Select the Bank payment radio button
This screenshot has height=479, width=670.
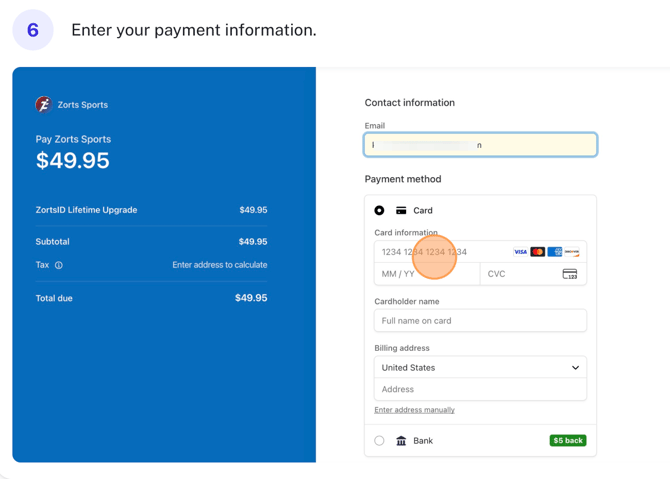click(379, 441)
